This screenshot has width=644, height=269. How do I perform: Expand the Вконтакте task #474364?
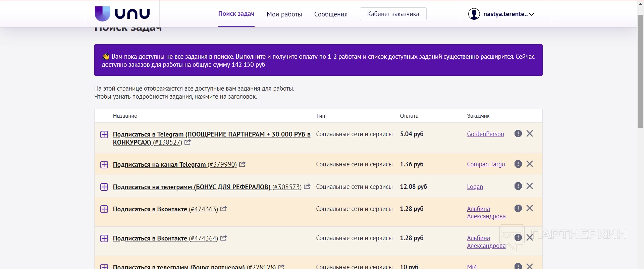(104, 238)
